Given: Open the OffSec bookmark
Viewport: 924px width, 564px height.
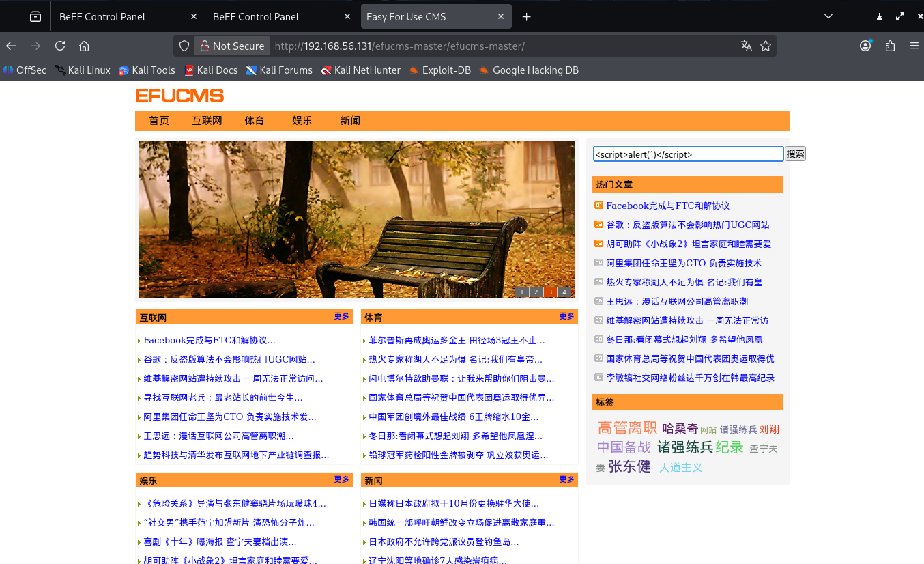Looking at the screenshot, I should click(25, 70).
